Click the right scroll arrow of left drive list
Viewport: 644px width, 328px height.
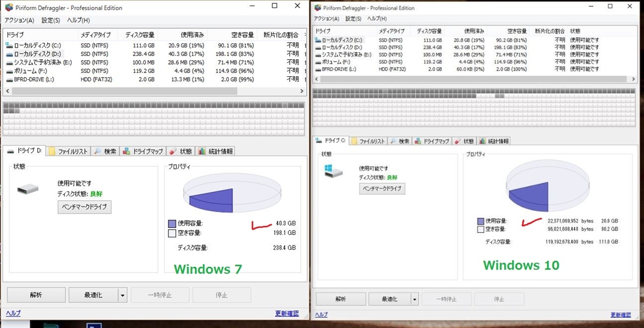click(x=302, y=91)
